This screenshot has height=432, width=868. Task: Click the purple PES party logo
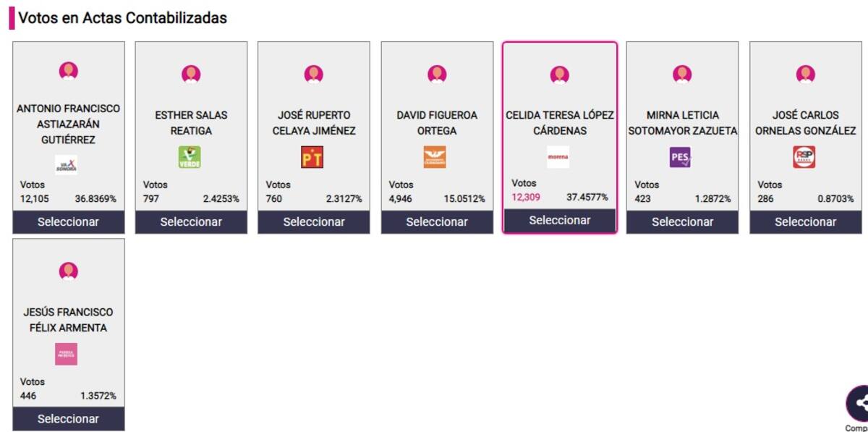(x=681, y=157)
